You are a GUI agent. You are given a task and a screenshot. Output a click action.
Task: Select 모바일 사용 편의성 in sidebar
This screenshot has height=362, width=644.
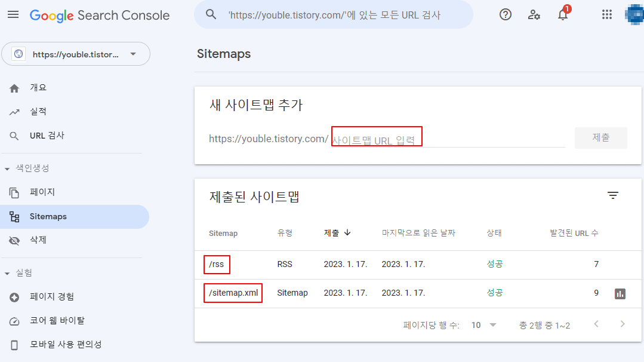[x=66, y=345]
